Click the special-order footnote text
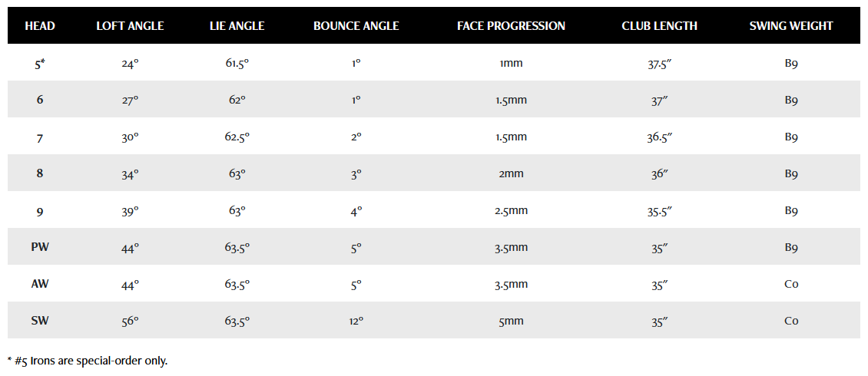The image size is (868, 376). pyautogui.click(x=87, y=360)
